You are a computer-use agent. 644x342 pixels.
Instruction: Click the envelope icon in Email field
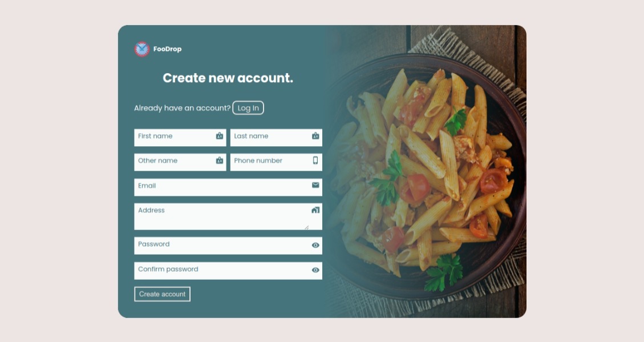coord(315,186)
